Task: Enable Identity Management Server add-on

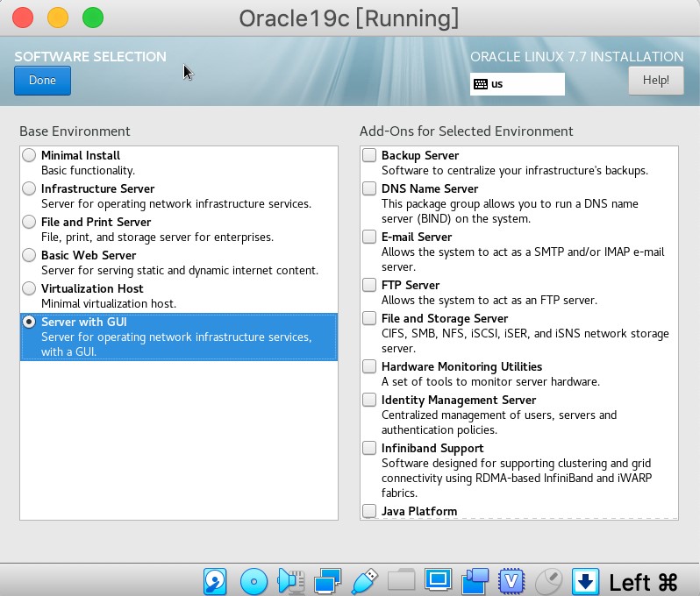Action: coord(369,400)
